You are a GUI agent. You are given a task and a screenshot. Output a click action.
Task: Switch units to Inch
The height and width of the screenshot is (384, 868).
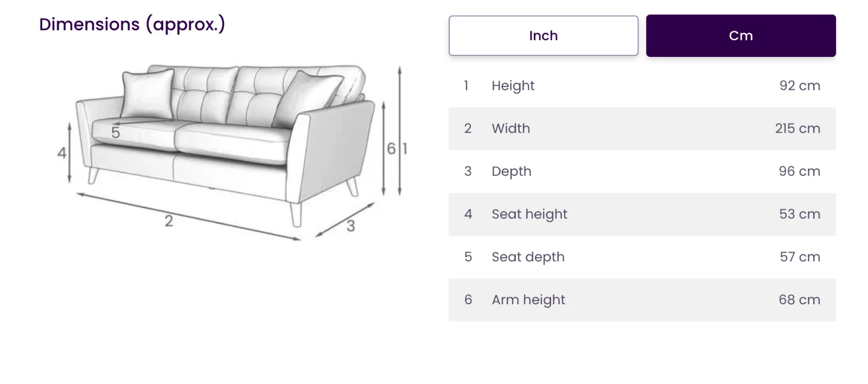coord(543,36)
